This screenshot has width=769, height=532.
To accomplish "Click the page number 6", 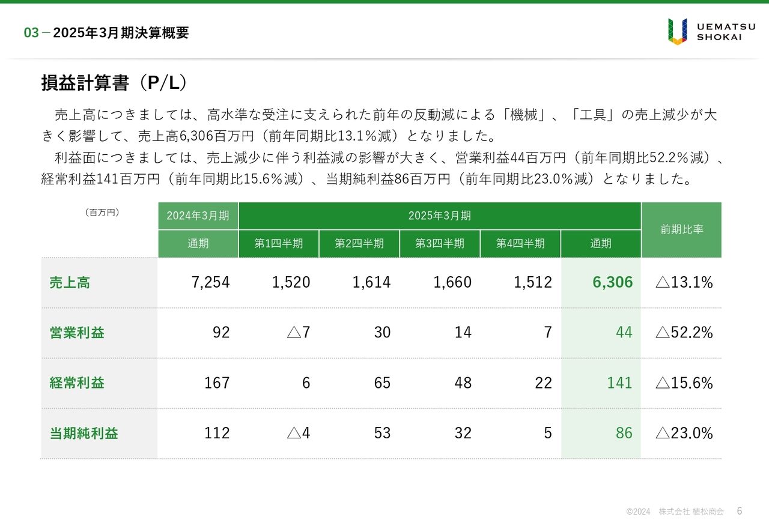I will coord(740,511).
